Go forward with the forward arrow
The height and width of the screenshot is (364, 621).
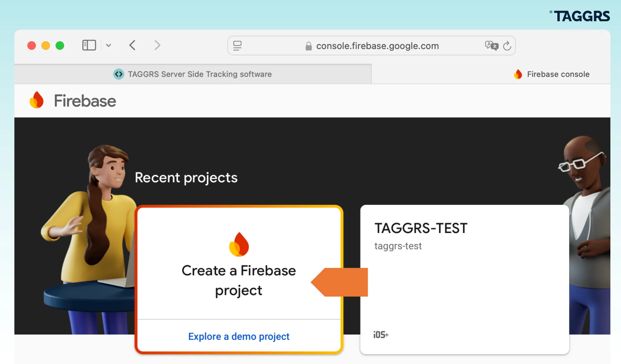coord(157,45)
